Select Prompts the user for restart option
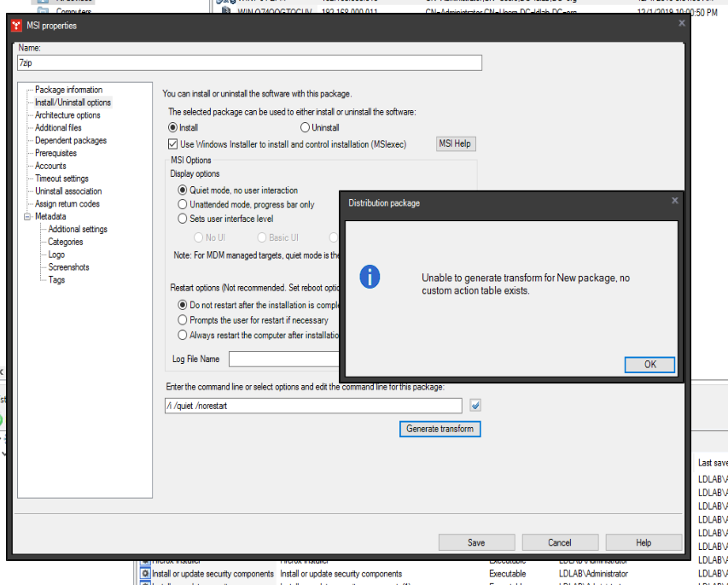Screen dimensions: 728x585 click(183, 320)
